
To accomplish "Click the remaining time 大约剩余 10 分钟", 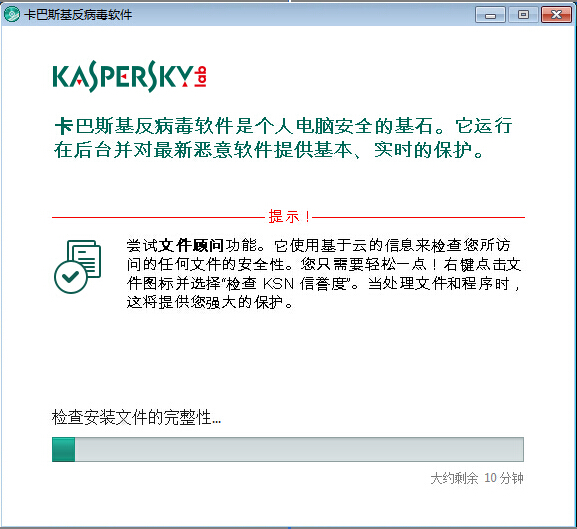I will coord(477,478).
